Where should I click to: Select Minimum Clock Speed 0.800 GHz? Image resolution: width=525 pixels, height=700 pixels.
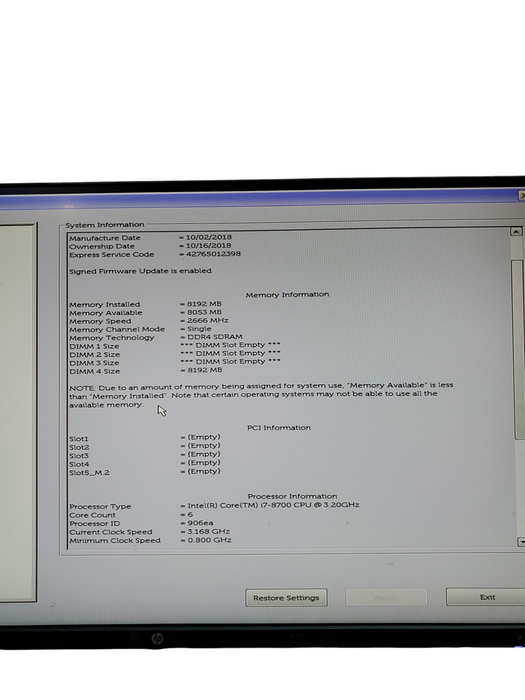(x=209, y=540)
